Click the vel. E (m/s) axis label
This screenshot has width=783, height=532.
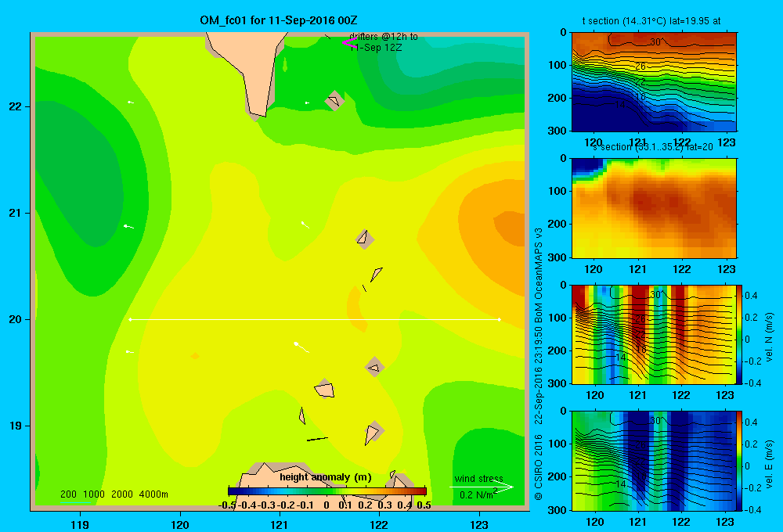point(770,463)
